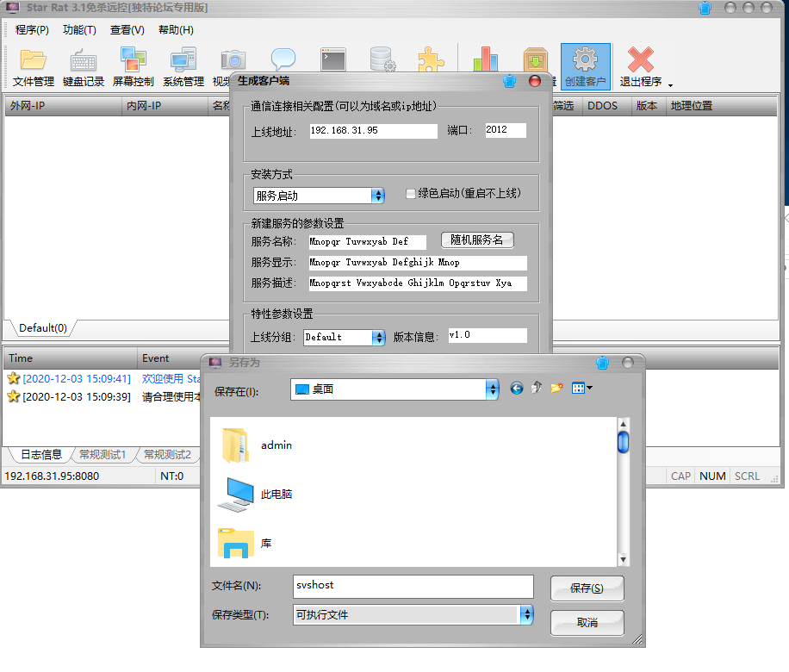
Task: Click the 端口 input with 2012
Action: [x=506, y=130]
